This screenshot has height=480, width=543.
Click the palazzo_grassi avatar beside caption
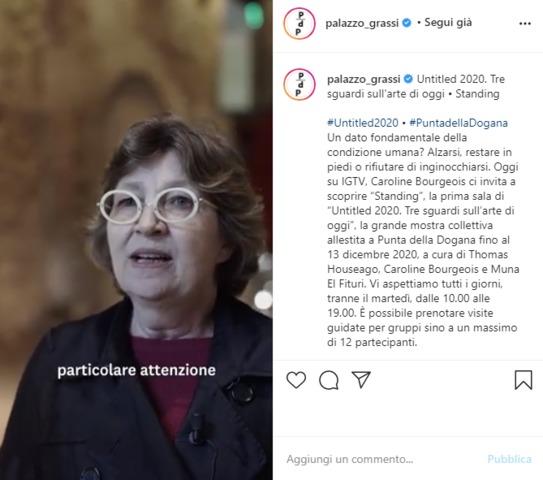click(300, 85)
